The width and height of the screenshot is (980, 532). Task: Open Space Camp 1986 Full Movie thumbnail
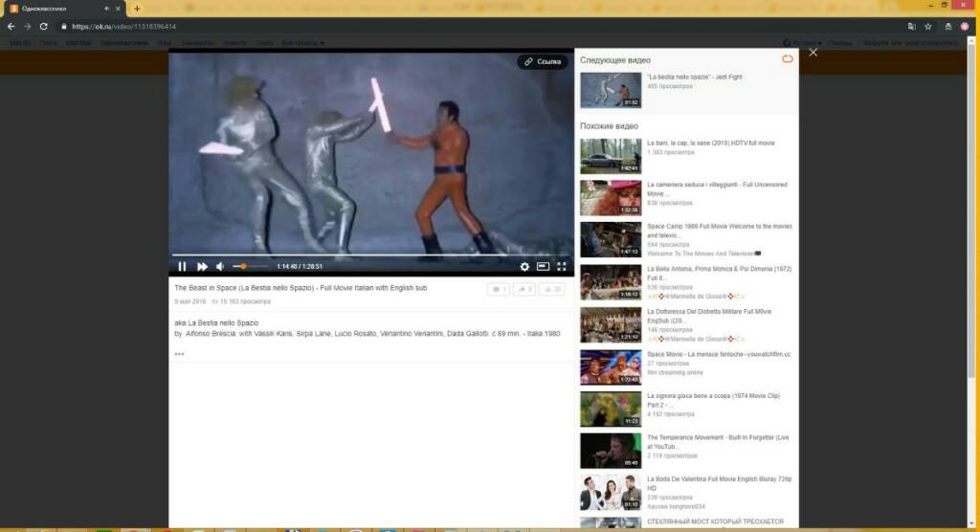[x=611, y=240]
